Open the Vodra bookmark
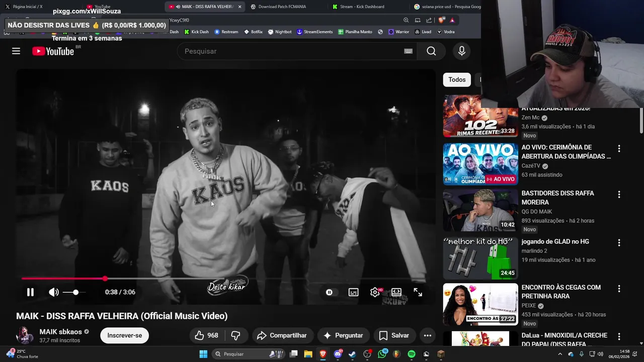Viewport: 644px width, 362px height. click(446, 32)
